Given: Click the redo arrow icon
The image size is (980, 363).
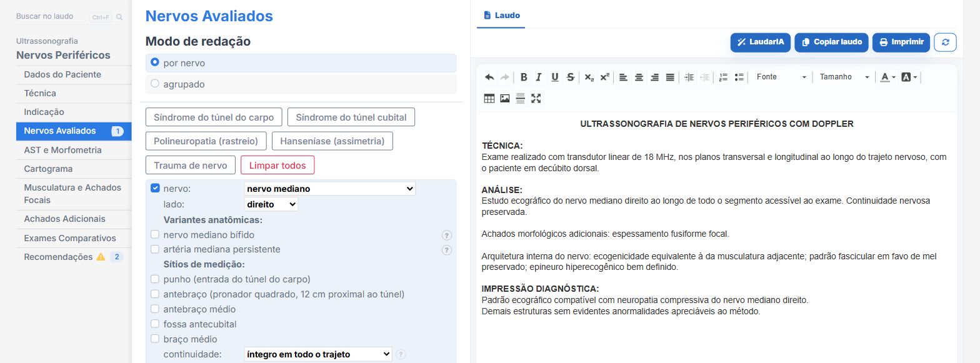Looking at the screenshot, I should [504, 77].
